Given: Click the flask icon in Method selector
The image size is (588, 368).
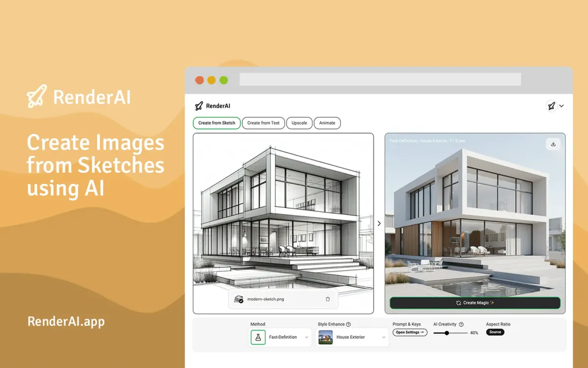Looking at the screenshot, I should click(x=258, y=337).
